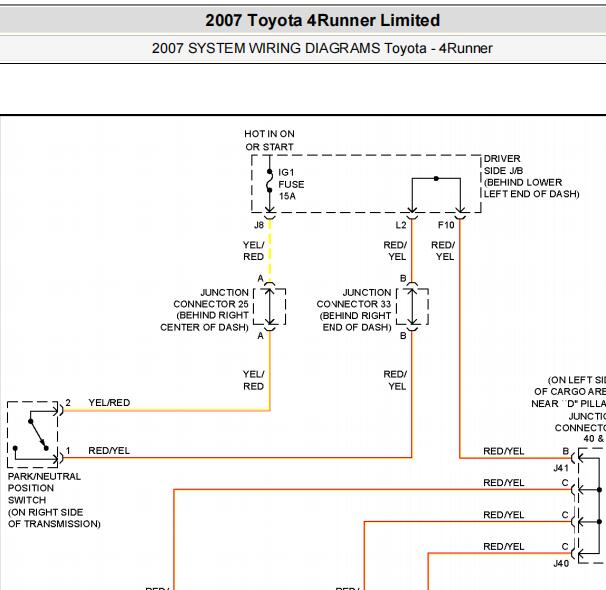Image resolution: width=606 pixels, height=590 pixels.
Task: Select the RED/YEL label under Junction Connector 33
Action: (x=395, y=380)
